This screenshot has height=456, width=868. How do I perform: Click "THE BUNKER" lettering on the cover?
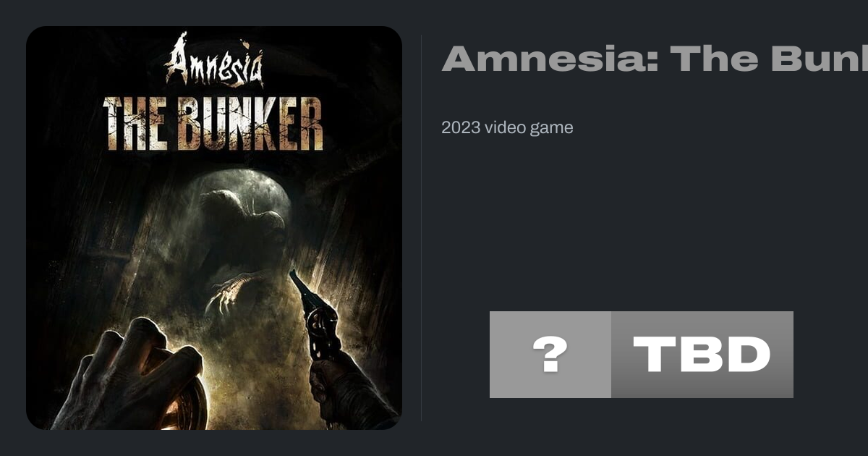(213, 123)
